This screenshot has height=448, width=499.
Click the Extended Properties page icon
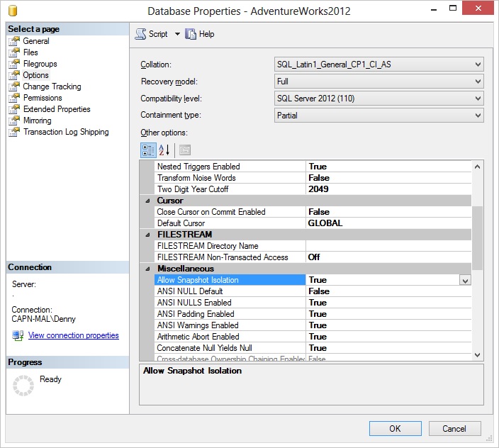tap(14, 109)
